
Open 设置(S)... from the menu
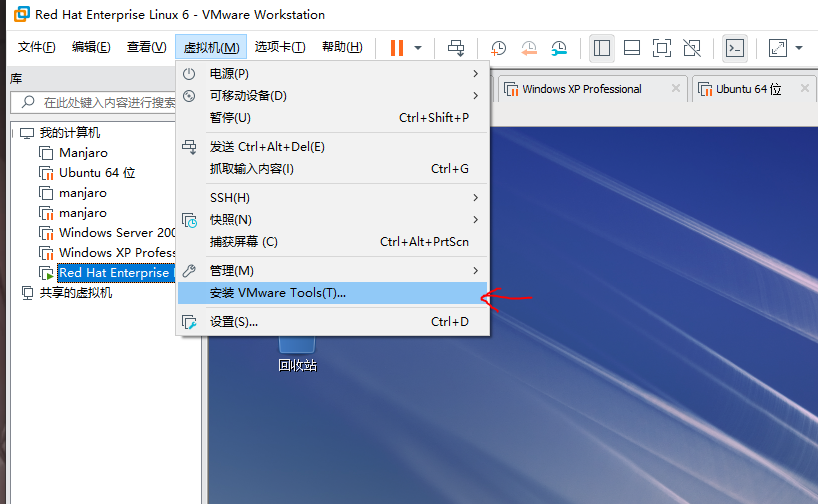(x=333, y=322)
